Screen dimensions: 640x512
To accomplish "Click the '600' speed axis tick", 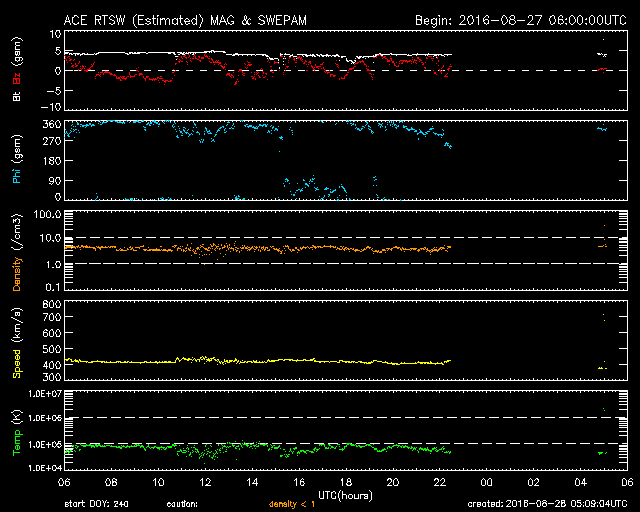I will pyautogui.click(x=52, y=333).
